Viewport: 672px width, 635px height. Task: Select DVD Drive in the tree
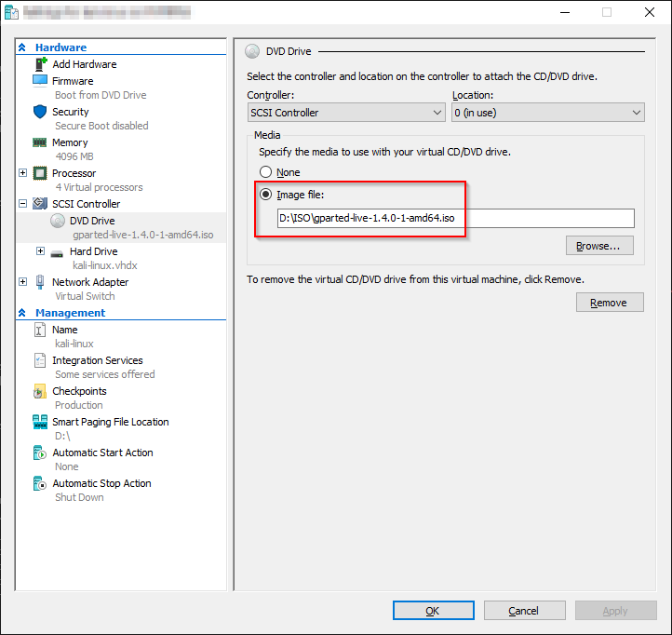pyautogui.click(x=92, y=221)
